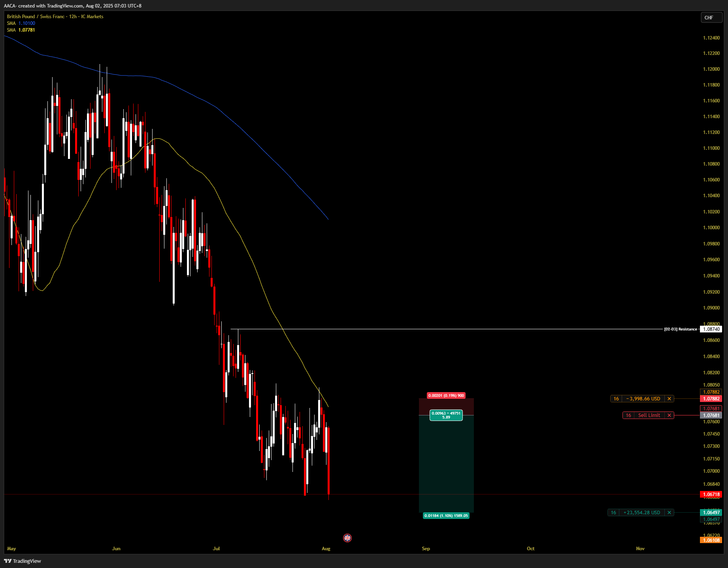Click the Nov label on the time axis
This screenshot has width=728, height=568.
(640, 548)
